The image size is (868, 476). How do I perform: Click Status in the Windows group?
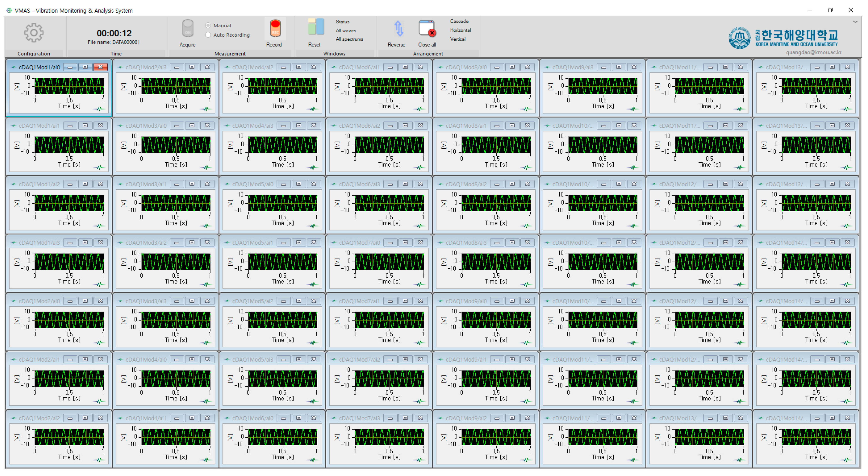[x=342, y=22]
